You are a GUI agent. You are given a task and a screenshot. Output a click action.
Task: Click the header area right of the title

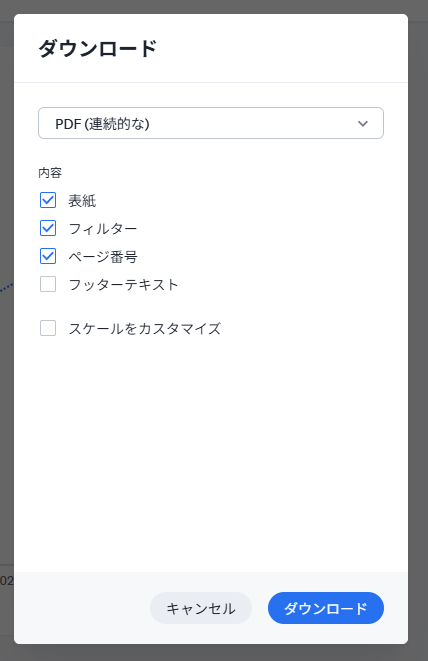283,48
